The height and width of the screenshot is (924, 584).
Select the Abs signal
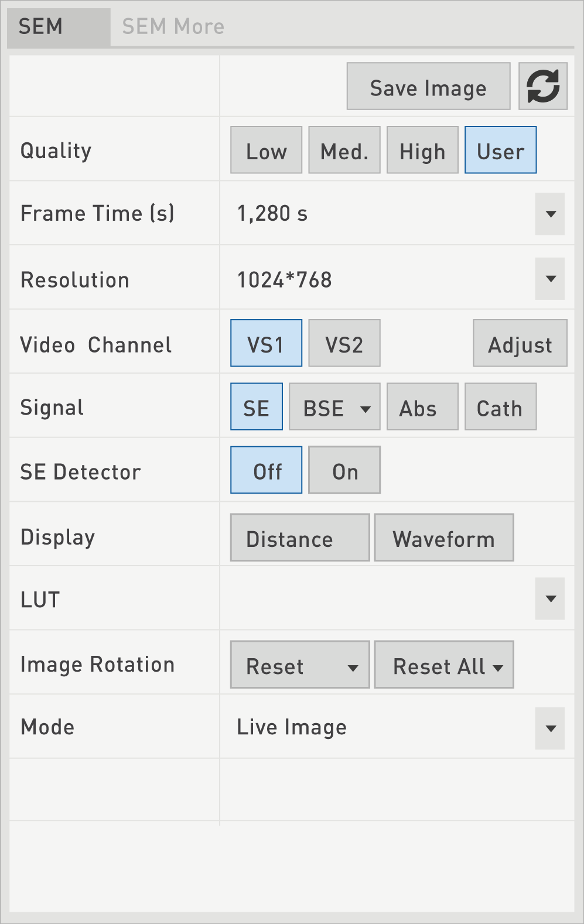pyautogui.click(x=422, y=408)
